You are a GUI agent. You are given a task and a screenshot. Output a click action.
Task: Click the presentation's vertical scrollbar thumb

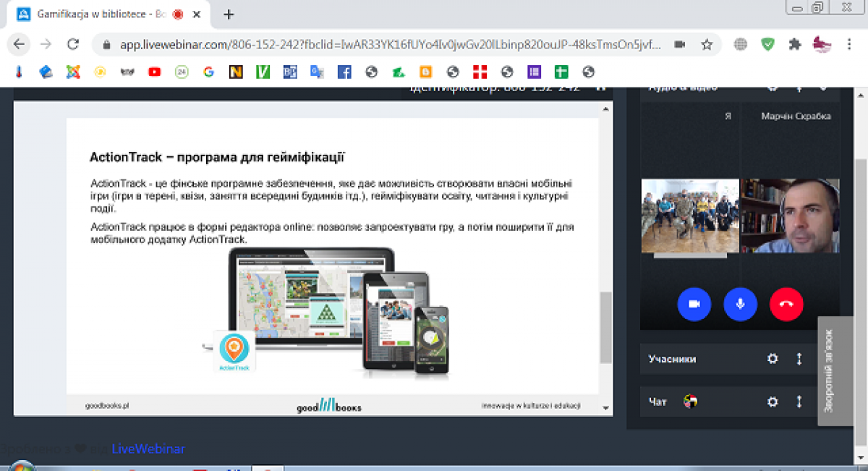click(x=606, y=327)
